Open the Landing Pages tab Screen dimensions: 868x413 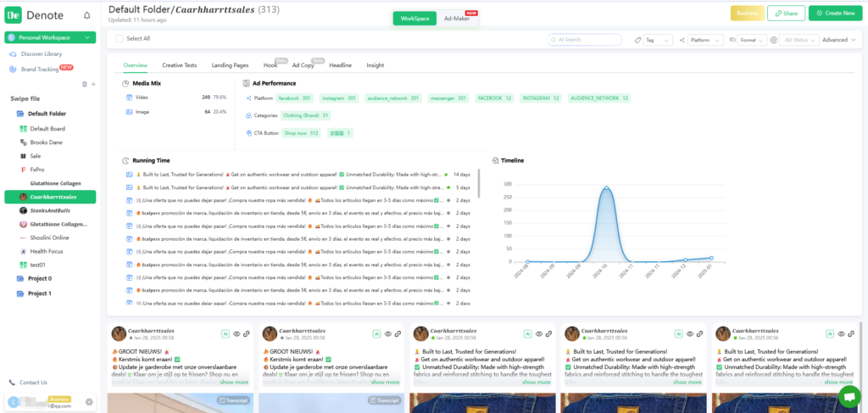(230, 65)
